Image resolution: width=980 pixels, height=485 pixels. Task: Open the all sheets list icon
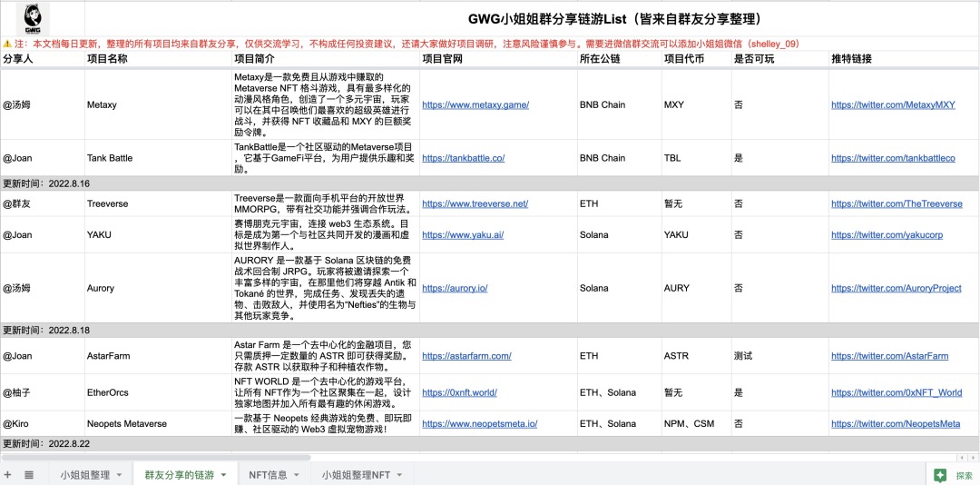29,475
